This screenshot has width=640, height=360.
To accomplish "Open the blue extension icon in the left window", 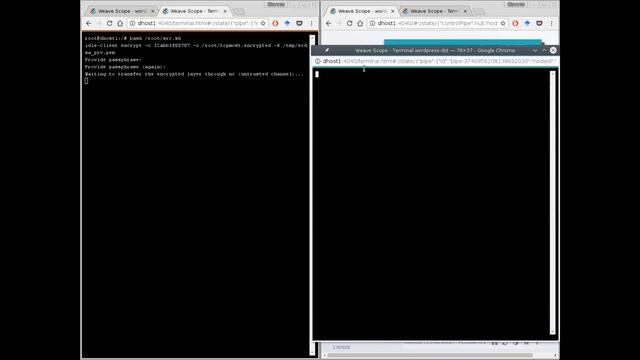I will tap(287, 24).
